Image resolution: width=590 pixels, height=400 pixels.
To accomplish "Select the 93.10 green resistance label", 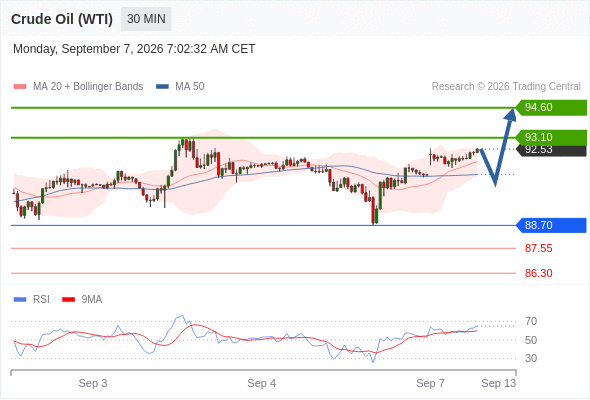I will 551,137.
